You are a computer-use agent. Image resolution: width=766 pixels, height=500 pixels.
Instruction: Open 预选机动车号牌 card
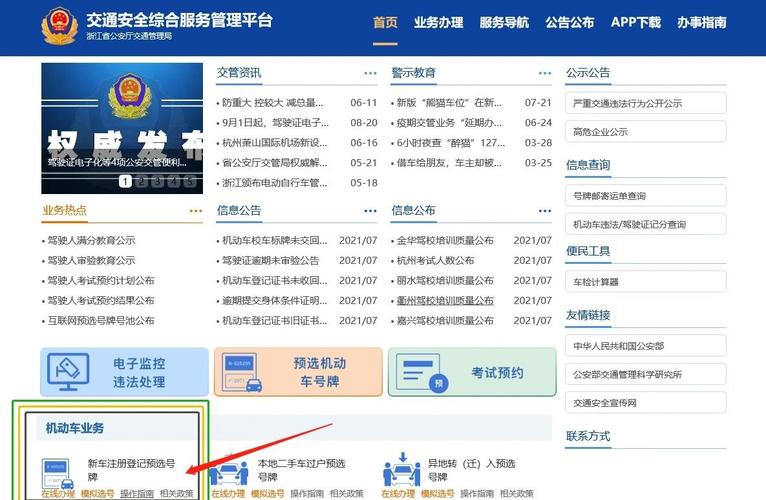pyautogui.click(x=298, y=372)
